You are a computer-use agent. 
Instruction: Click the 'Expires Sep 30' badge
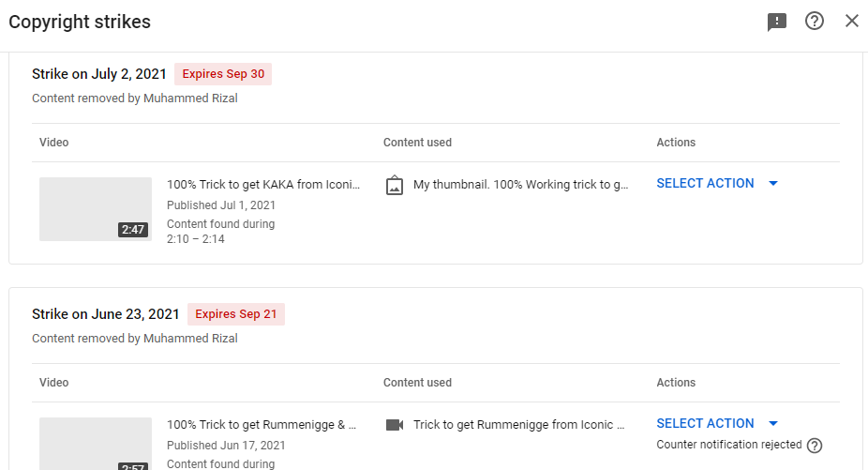coord(223,74)
